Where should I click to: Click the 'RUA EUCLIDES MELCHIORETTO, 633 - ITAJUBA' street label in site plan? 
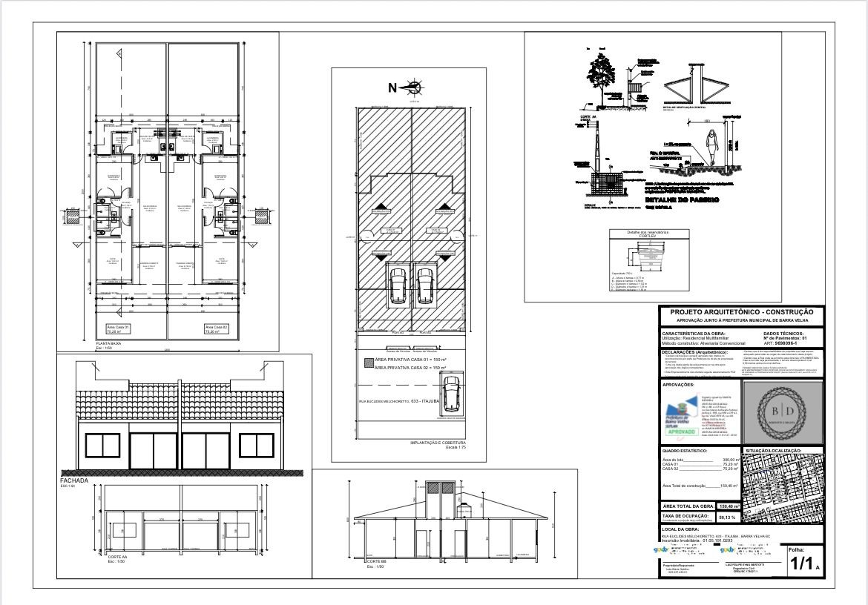tap(398, 402)
